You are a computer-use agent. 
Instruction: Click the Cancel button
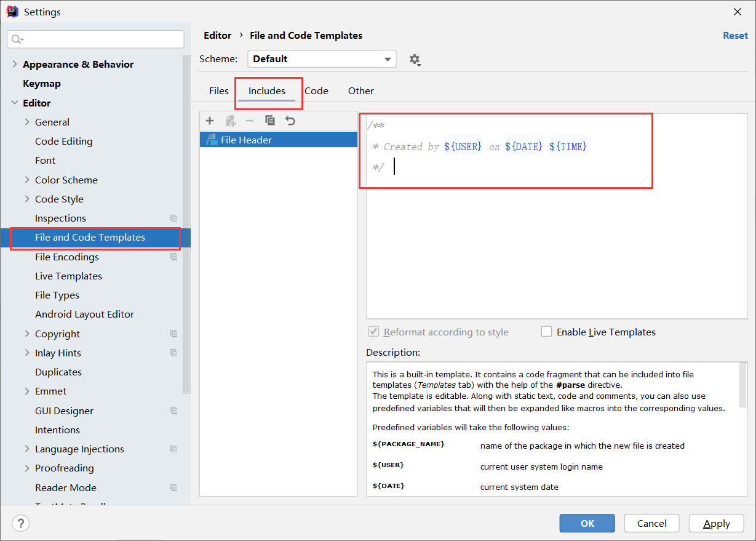[652, 523]
